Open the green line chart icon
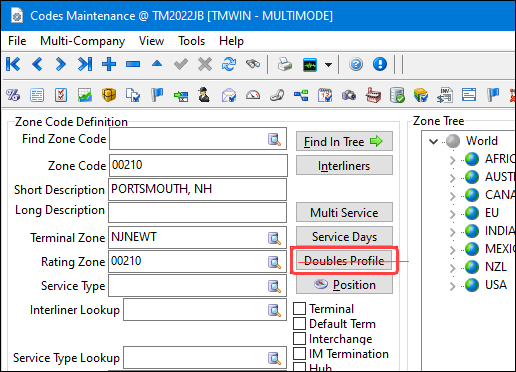516x372 pixels. pos(85,95)
